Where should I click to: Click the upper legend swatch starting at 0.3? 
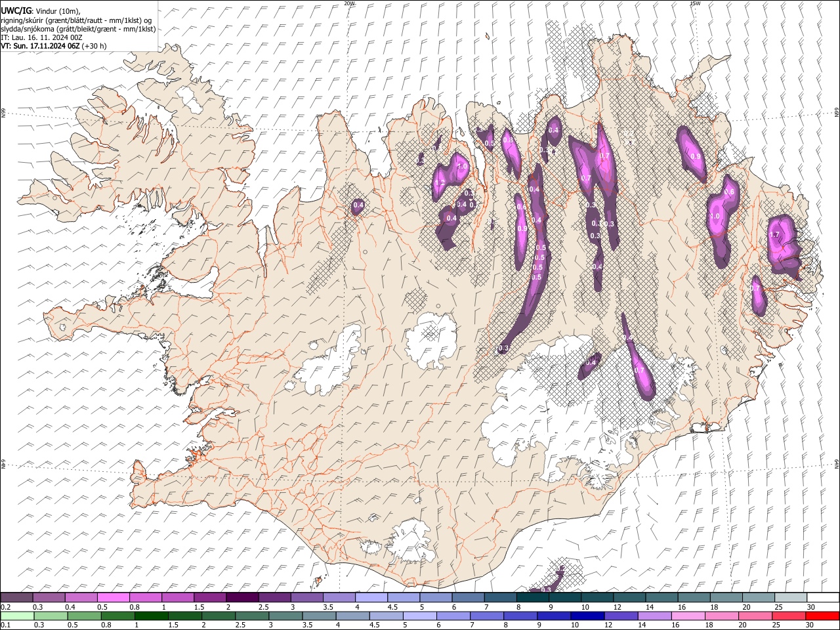(49, 597)
